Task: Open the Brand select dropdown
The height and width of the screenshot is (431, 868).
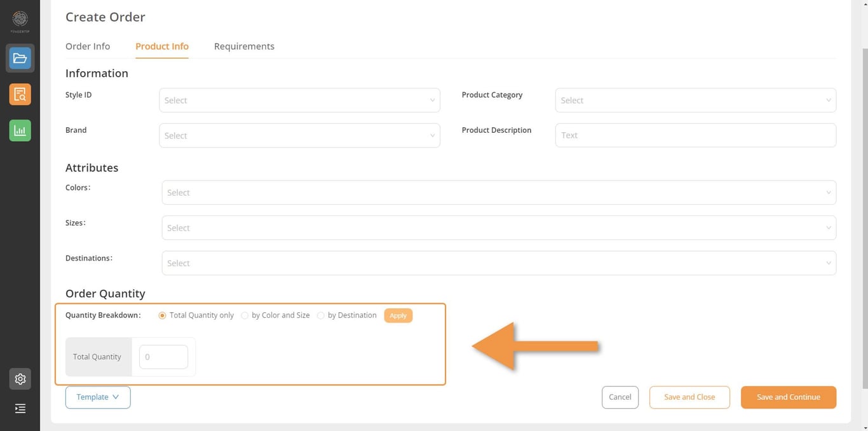Action: 299,135
